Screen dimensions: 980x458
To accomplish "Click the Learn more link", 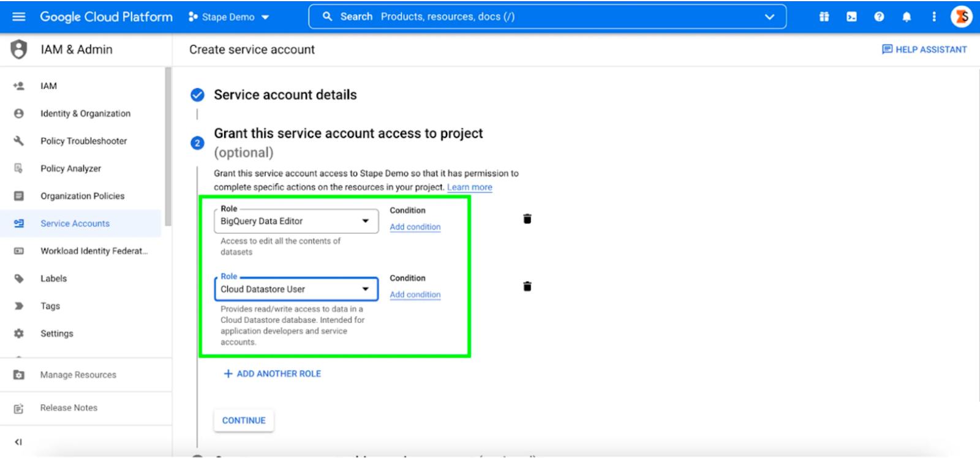I will [x=470, y=187].
